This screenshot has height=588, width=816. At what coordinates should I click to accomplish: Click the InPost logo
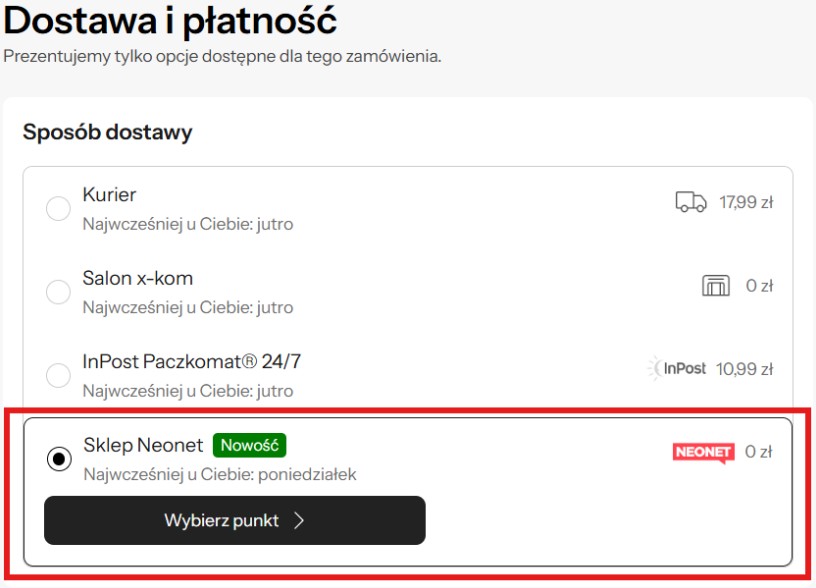(677, 369)
